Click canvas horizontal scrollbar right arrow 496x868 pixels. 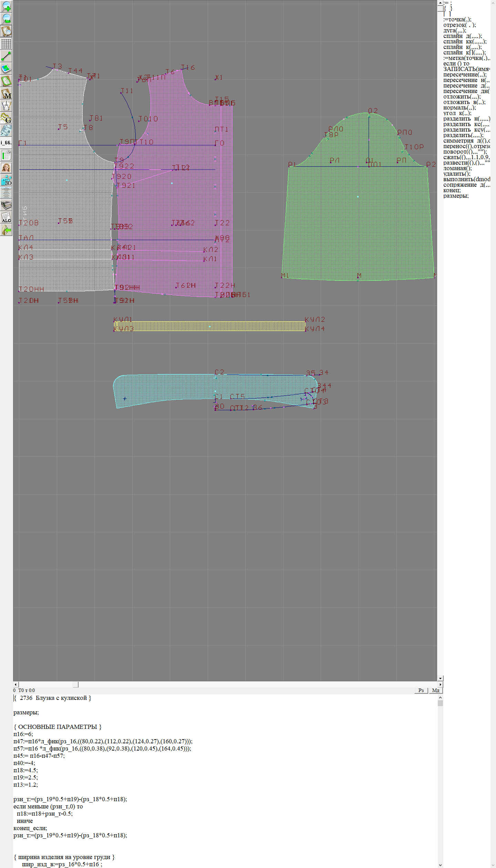coord(440,684)
